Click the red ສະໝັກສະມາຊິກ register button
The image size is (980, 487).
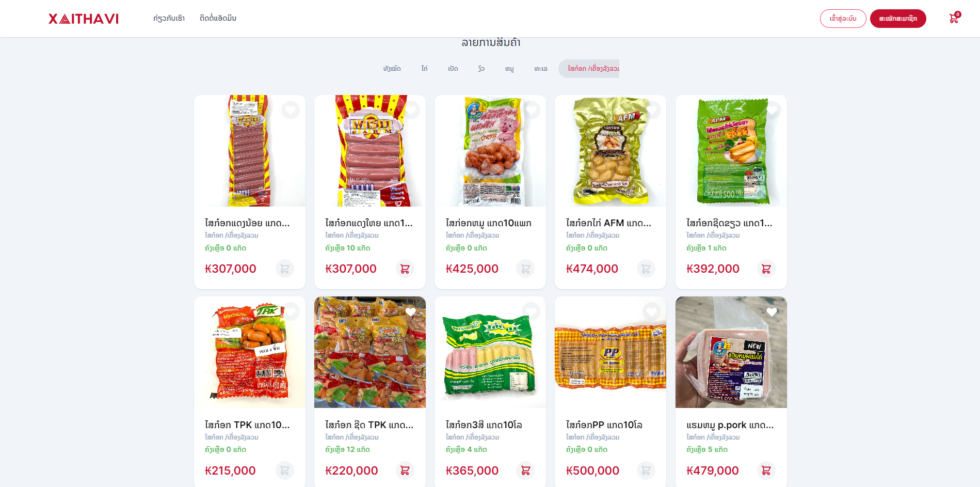tap(898, 19)
